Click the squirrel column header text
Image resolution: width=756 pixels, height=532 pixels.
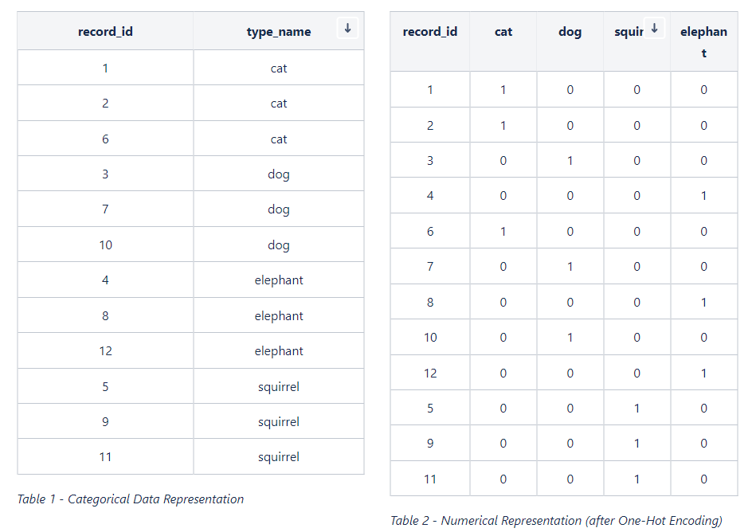pos(629,31)
